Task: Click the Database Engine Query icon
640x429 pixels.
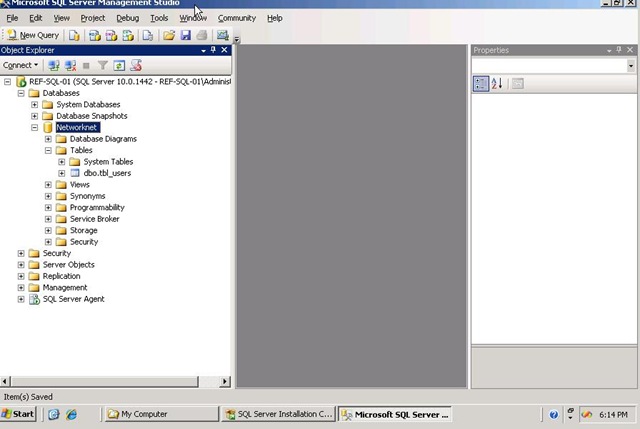Action: 74,36
